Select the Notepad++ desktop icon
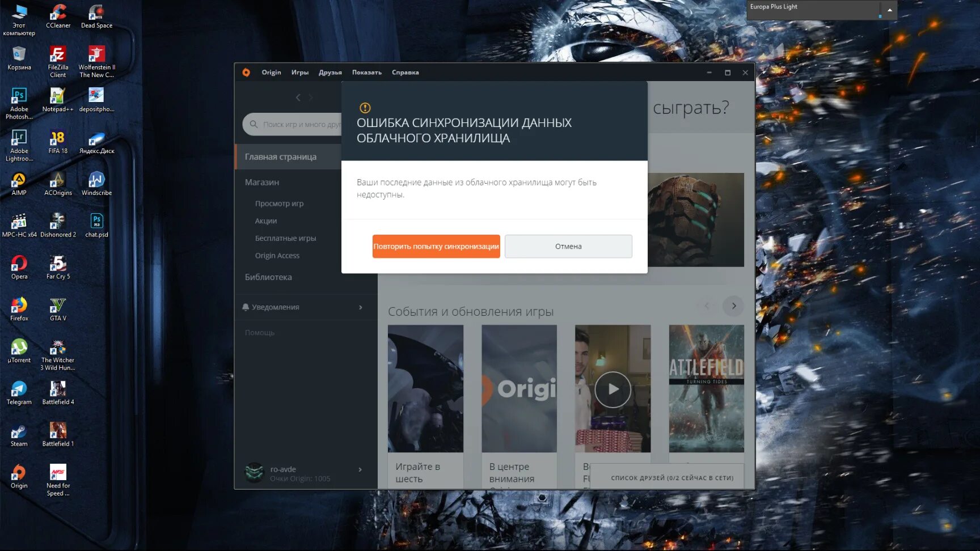The width and height of the screenshot is (980, 551). coord(58,100)
